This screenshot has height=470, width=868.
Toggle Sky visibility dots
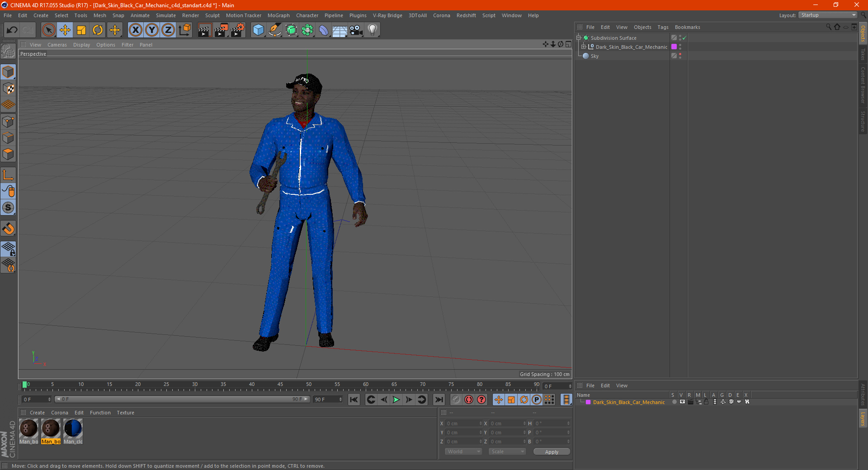coord(680,56)
